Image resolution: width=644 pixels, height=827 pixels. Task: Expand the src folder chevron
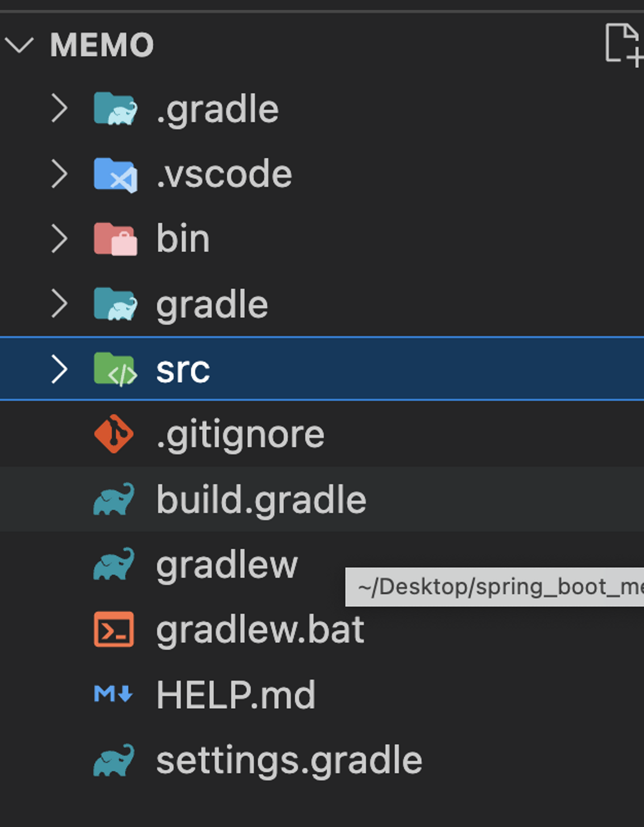click(59, 369)
